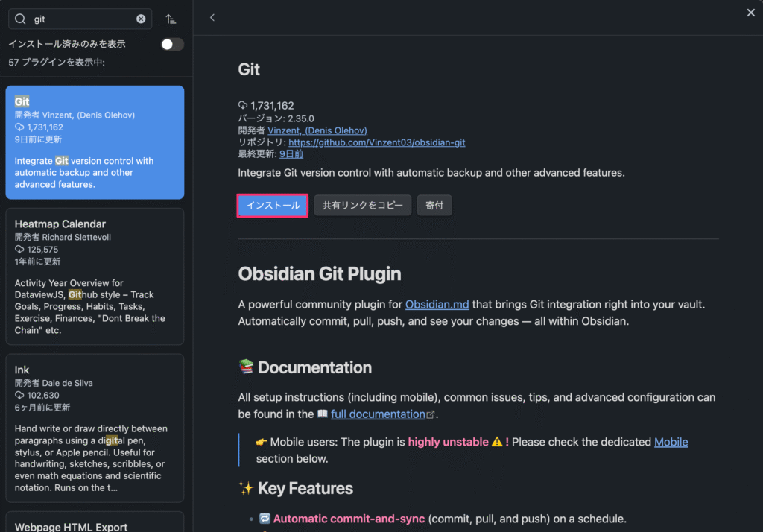Open the Ink plugin card
The width and height of the screenshot is (763, 532).
click(x=95, y=428)
